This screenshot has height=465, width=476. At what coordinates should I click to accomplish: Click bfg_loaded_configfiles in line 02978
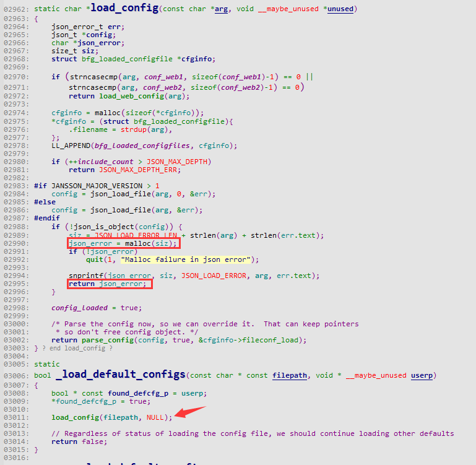point(142,146)
